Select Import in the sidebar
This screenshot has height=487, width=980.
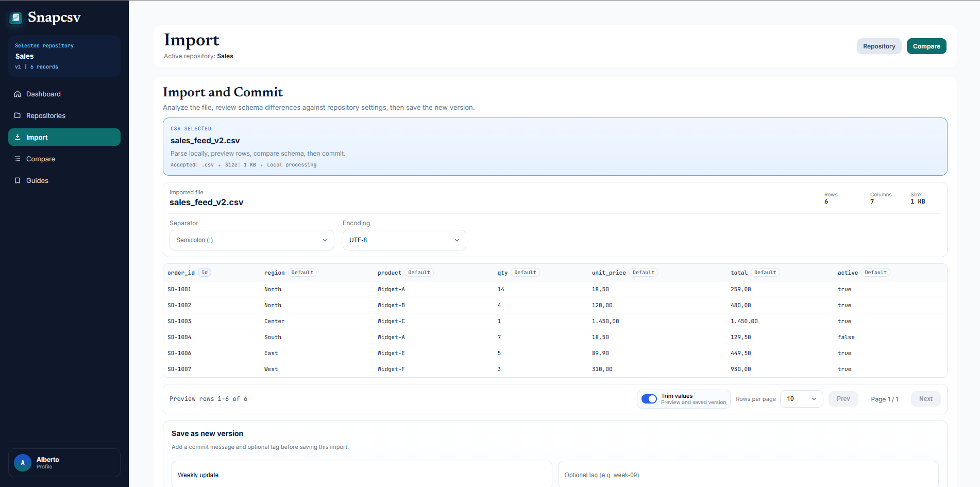click(x=64, y=137)
